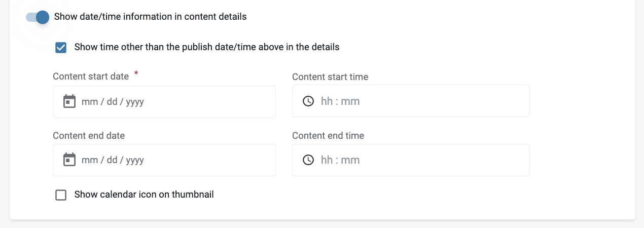Open the calendar picker for Content end date
This screenshot has height=228, width=644.
[x=69, y=160]
